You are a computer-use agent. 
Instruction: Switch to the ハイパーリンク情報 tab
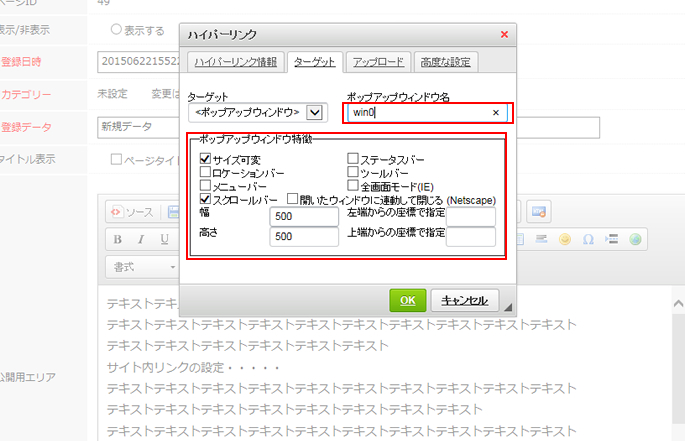[235, 62]
